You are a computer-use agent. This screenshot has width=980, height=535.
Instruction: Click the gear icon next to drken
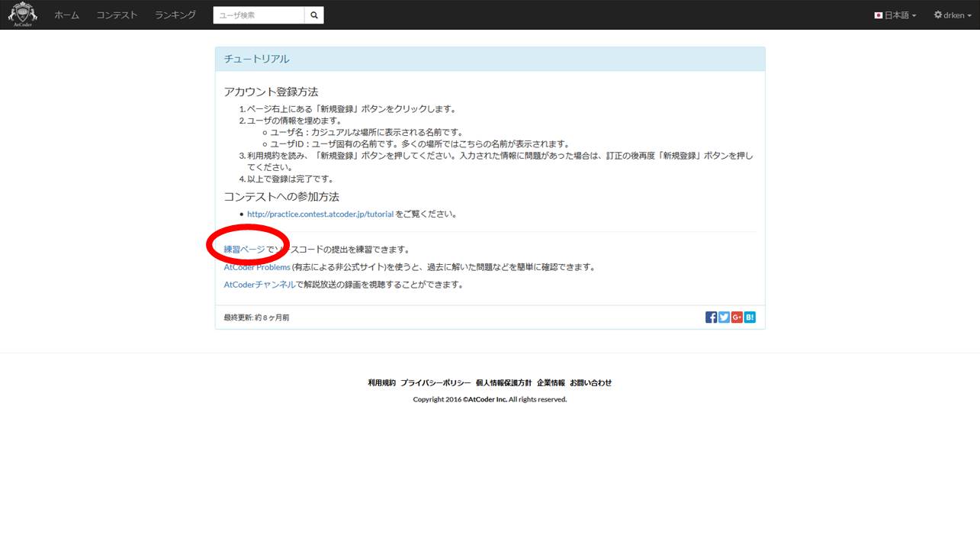click(x=937, y=15)
